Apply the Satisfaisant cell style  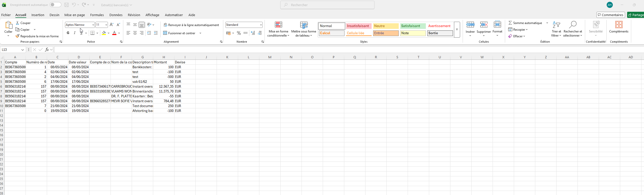tap(413, 26)
